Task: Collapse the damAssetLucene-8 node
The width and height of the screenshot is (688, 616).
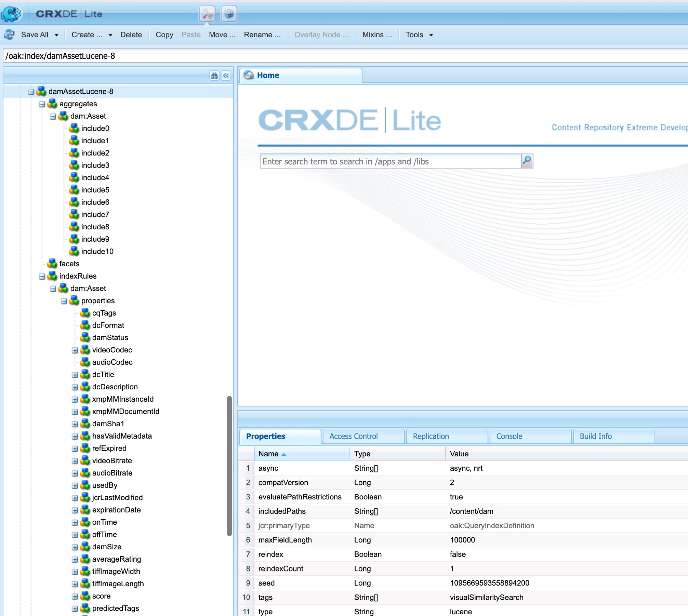Action: pos(31,92)
